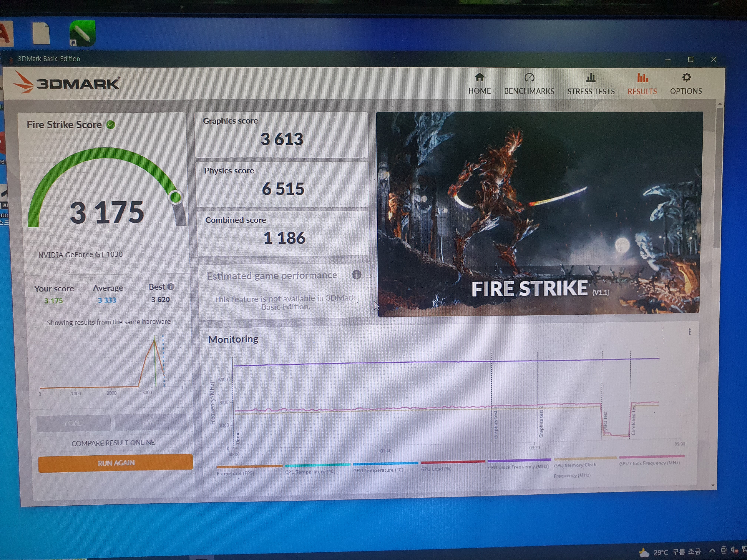Open the Monitoring three-dot menu

689,332
